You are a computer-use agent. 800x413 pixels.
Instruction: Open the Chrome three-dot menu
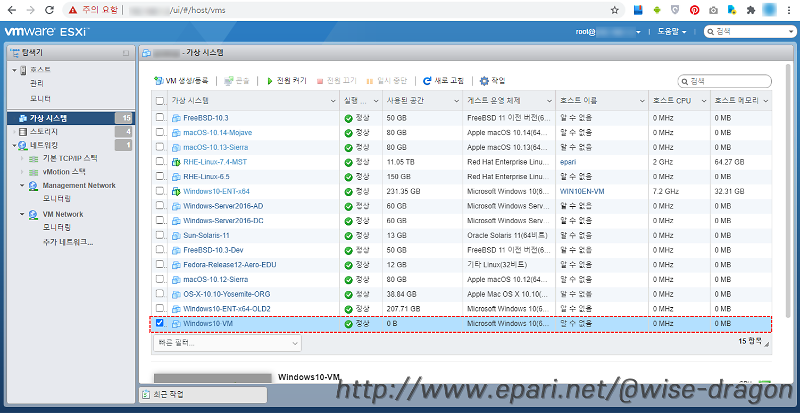coord(789,10)
